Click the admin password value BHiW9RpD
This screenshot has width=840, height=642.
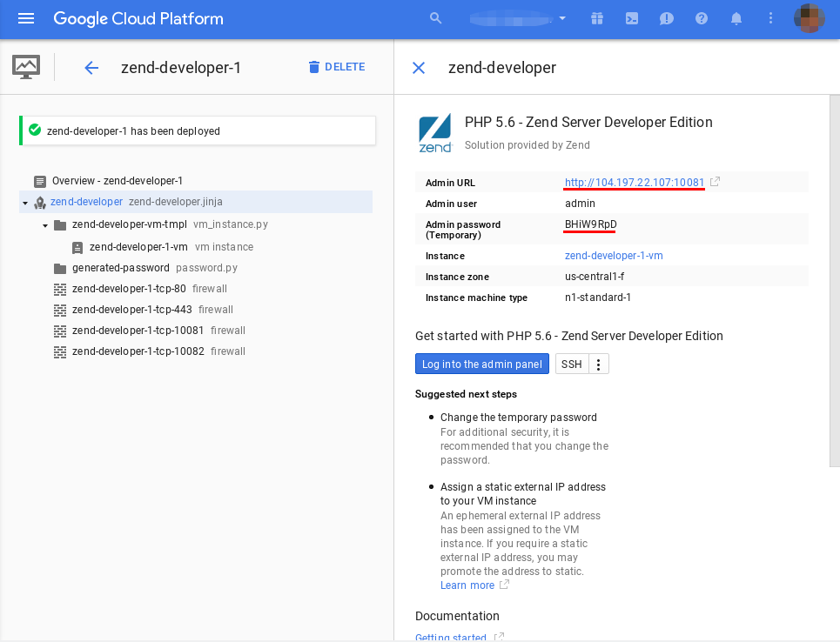click(x=590, y=224)
